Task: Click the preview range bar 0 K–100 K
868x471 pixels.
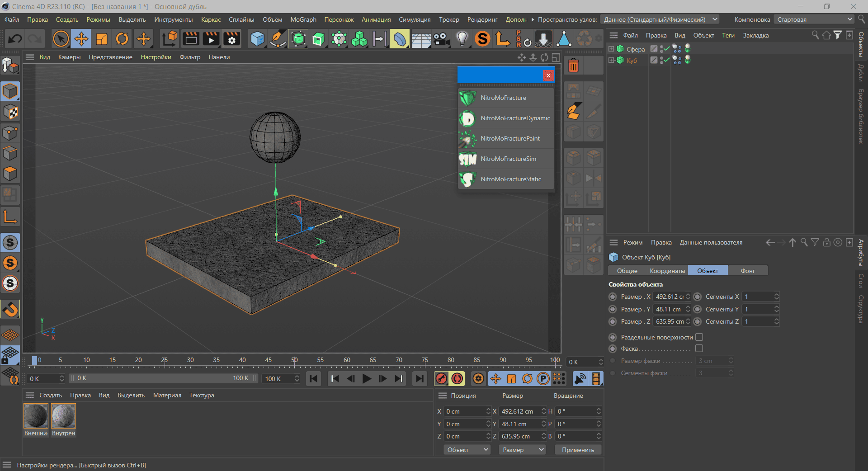Action: pos(163,378)
